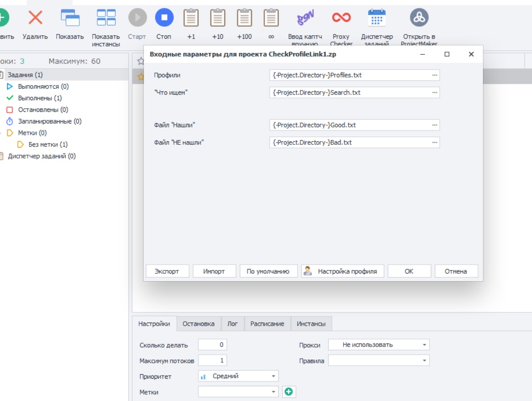
Task: Open Диспетчер заданий calendar icon
Action: coord(377,18)
